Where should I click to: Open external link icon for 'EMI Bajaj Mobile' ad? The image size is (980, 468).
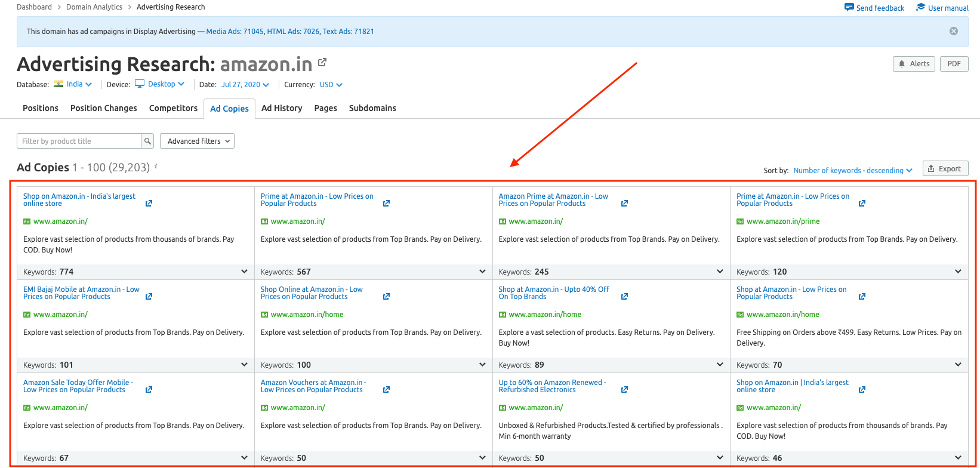149,297
